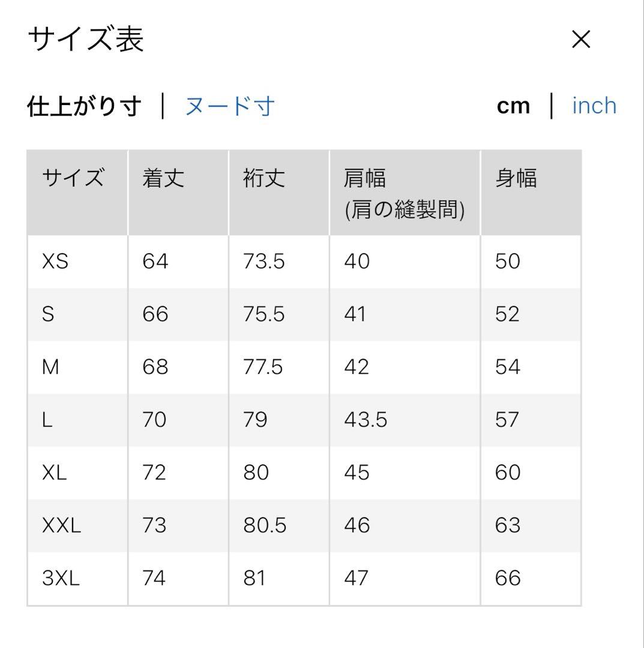This screenshot has width=644, height=648.
Task: Close the サイズ表 size chart dialog
Action: point(581,39)
